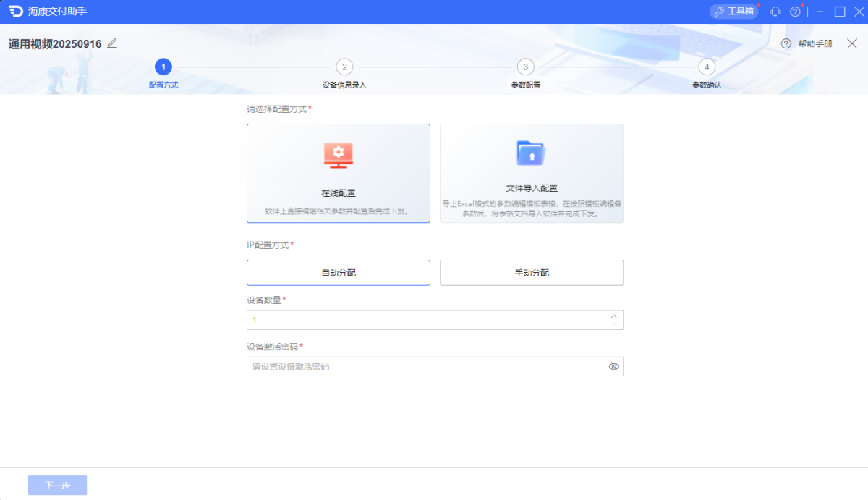Click the 下一步 button

(x=57, y=485)
